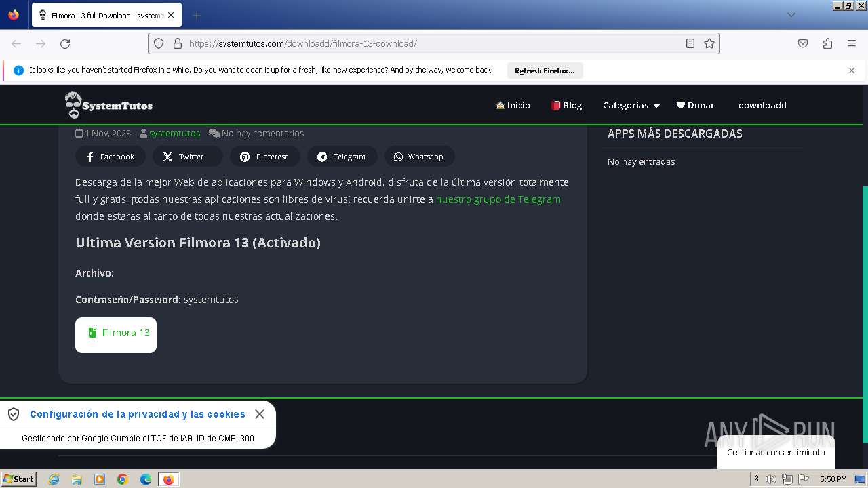This screenshot has height=488, width=868.
Task: Open Windows Media Player taskbar icon
Action: [100, 479]
